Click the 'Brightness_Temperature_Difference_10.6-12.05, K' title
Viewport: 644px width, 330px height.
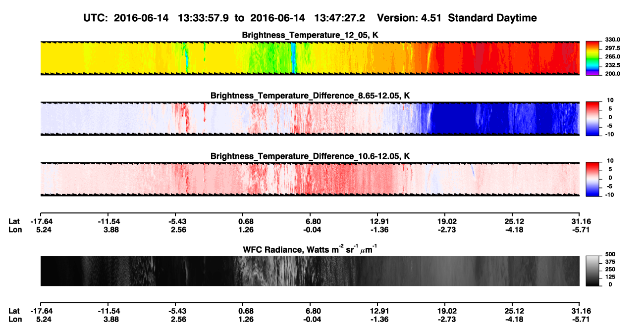click(310, 156)
